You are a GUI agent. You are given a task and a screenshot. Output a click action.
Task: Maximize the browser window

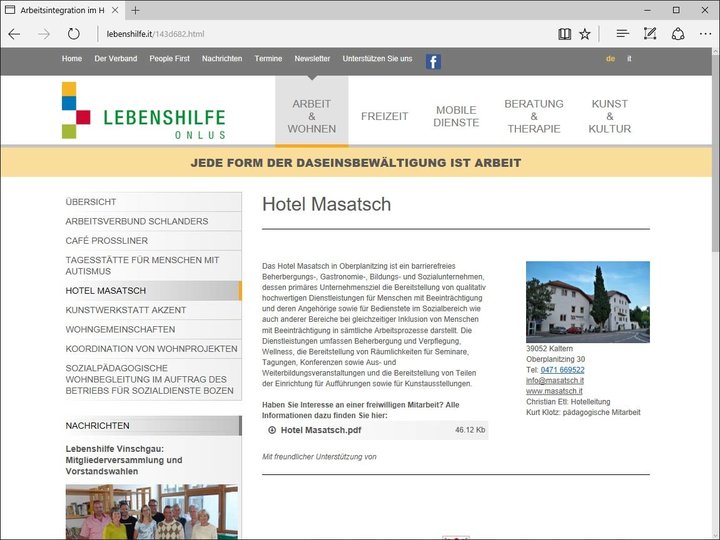(x=676, y=10)
